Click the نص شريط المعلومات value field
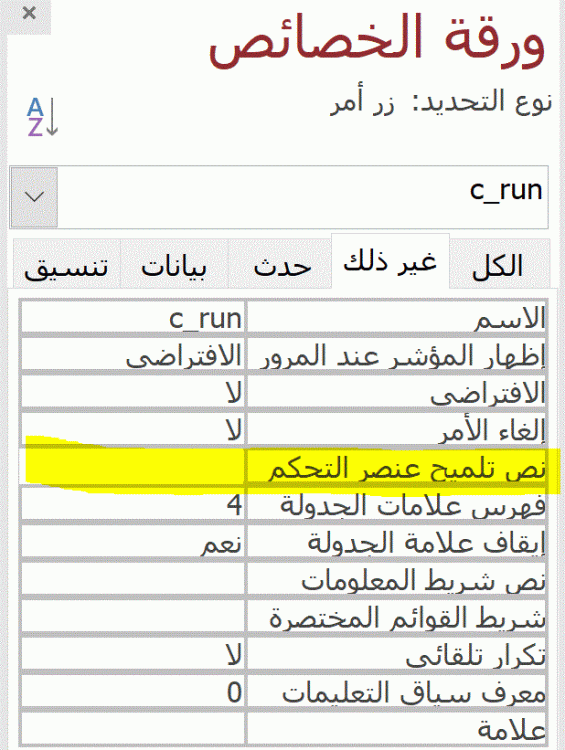The image size is (565, 750). 133,579
